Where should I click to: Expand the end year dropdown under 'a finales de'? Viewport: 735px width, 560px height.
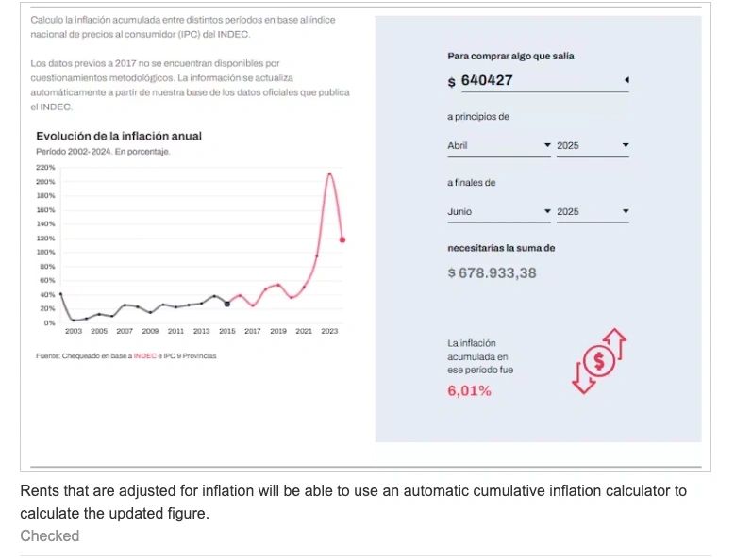(592, 212)
